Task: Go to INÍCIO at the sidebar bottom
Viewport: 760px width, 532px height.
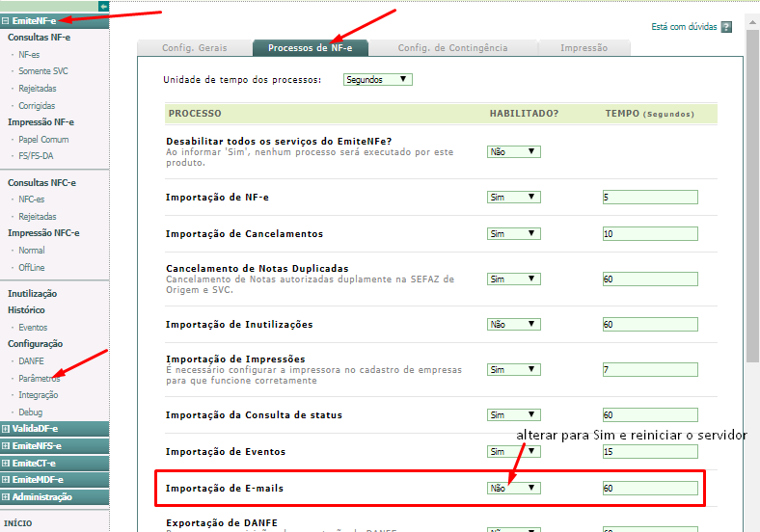Action: tap(18, 523)
